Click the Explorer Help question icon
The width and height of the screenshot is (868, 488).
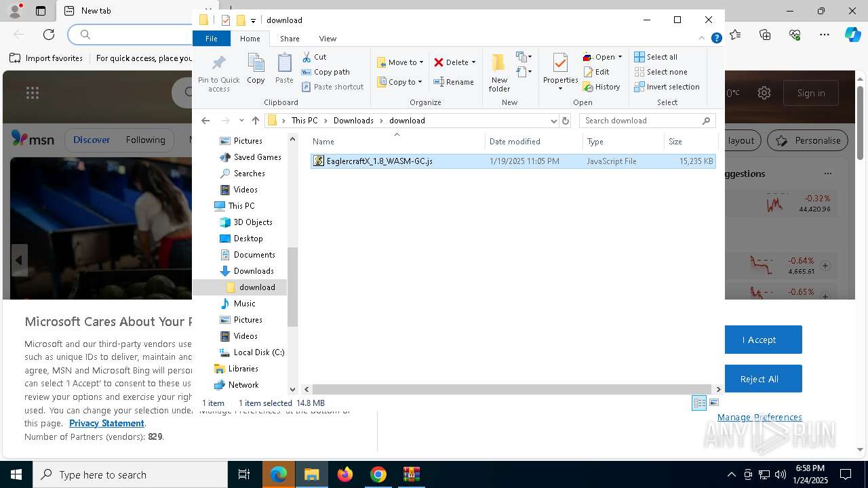click(x=716, y=39)
